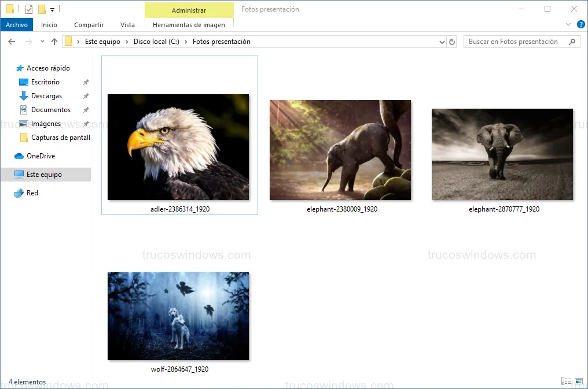This screenshot has height=389, width=588.
Task: Expand the Quick Access Toolbar customize dropdown
Action: tap(52, 9)
